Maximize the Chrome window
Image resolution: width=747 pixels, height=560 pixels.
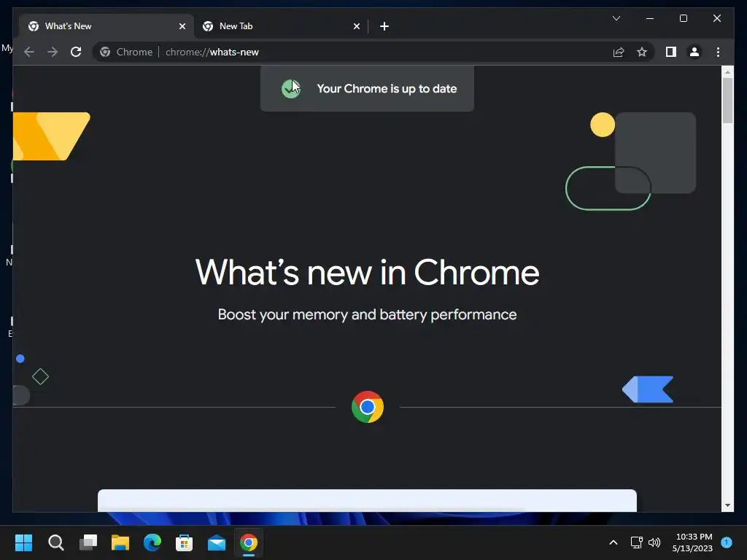click(683, 18)
